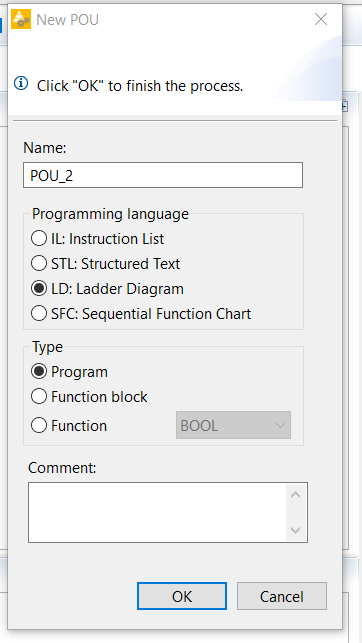Click the small icon behind dialog's right edge

pyautogui.click(x=345, y=107)
